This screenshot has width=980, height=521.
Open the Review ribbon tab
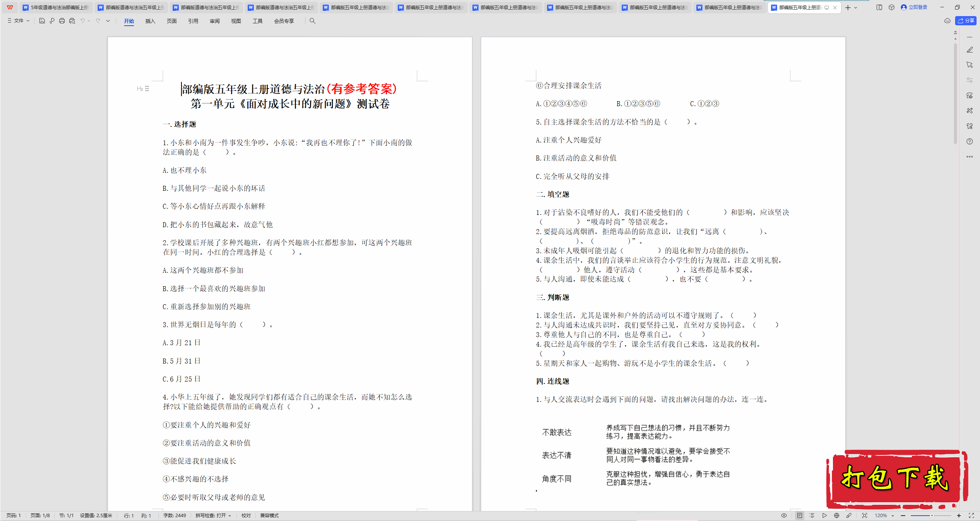214,21
